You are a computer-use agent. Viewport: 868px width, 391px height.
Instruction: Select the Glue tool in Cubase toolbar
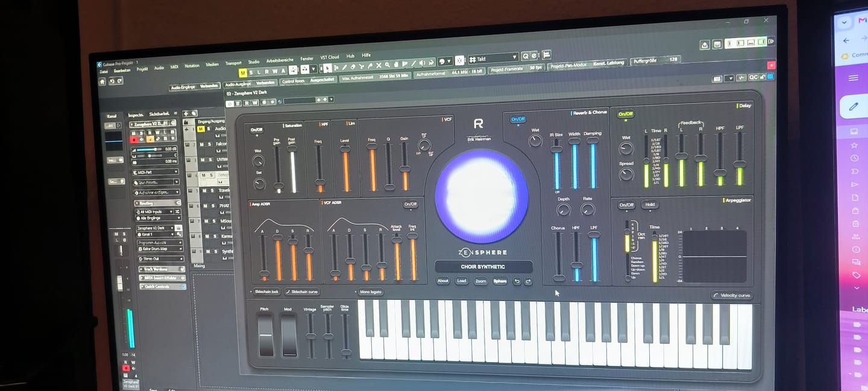tap(370, 66)
